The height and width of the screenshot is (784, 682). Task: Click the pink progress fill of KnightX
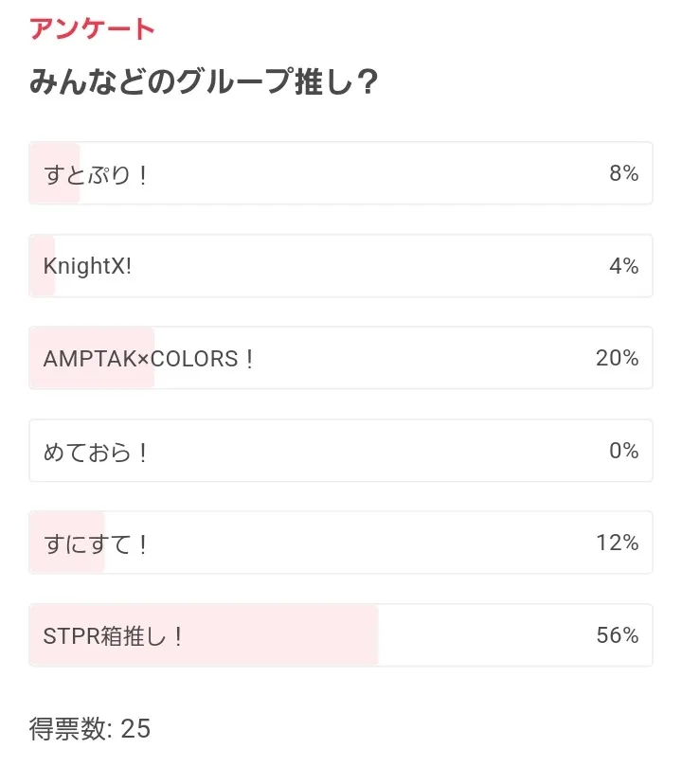pos(42,265)
